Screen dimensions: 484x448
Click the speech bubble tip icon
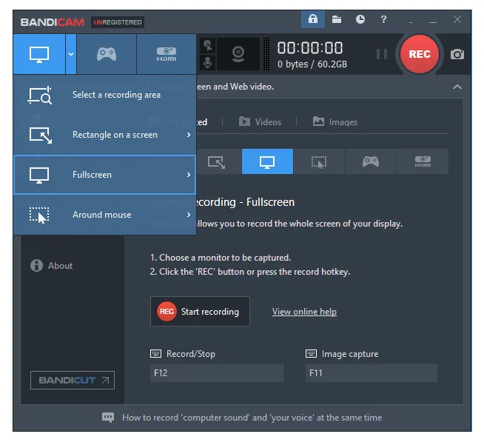point(108,418)
